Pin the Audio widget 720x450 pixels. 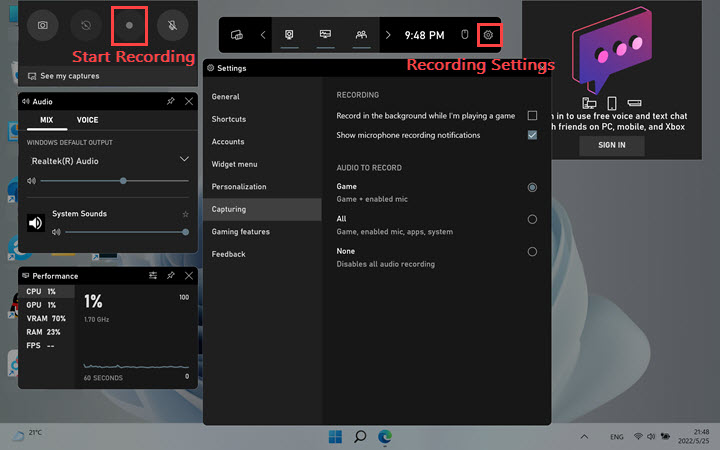click(x=171, y=101)
